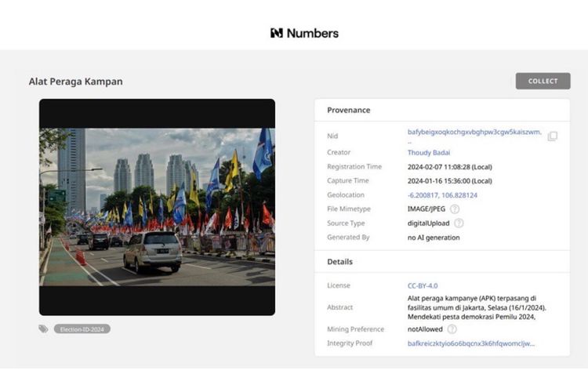The width and height of the screenshot is (588, 392).
Task: Open the geolocation coordinates link
Action: (x=442, y=195)
